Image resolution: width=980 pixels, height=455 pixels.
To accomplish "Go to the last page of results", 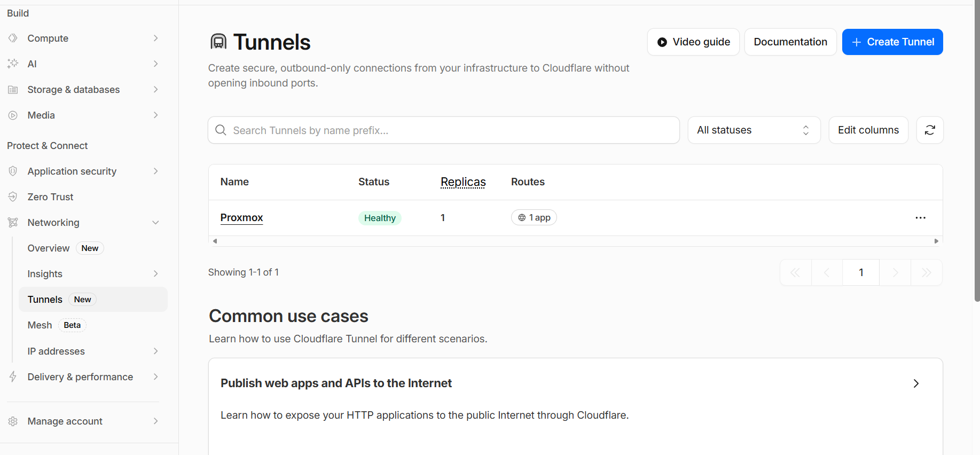I will (927, 273).
